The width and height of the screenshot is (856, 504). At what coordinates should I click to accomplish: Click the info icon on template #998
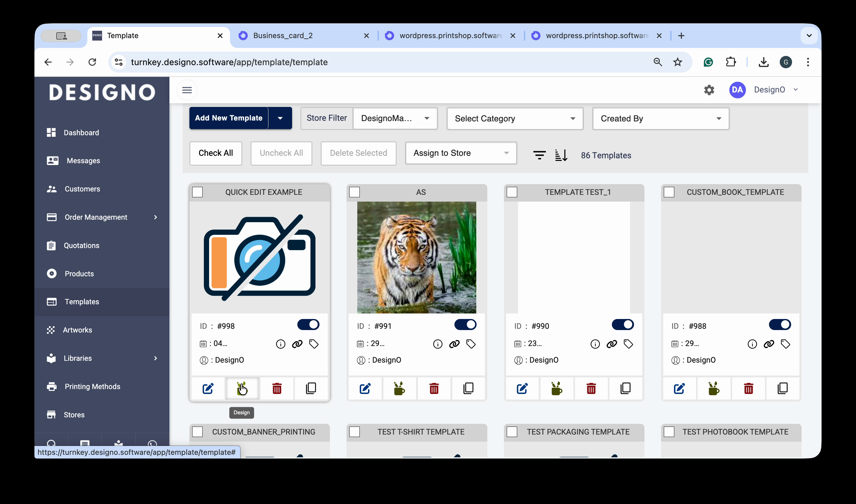[x=280, y=344]
